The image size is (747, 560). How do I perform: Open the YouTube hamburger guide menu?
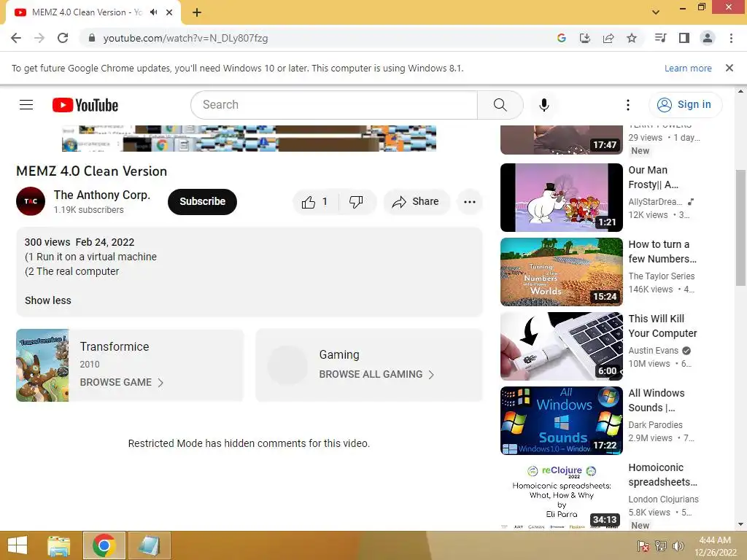tap(26, 105)
